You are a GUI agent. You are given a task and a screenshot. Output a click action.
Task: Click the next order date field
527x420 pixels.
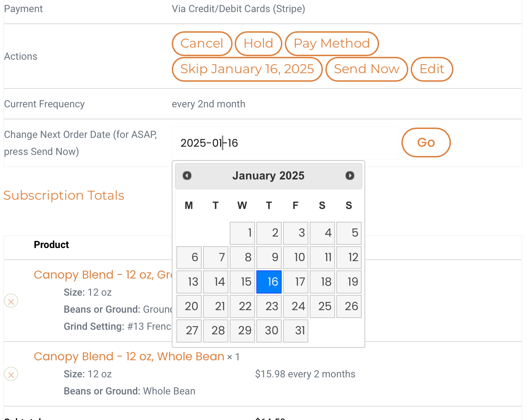(x=284, y=143)
